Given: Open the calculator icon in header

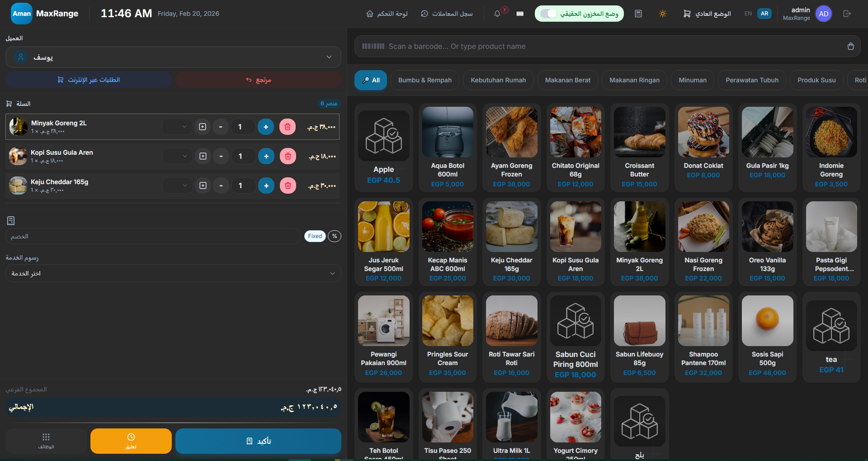Looking at the screenshot, I should pyautogui.click(x=638, y=14).
